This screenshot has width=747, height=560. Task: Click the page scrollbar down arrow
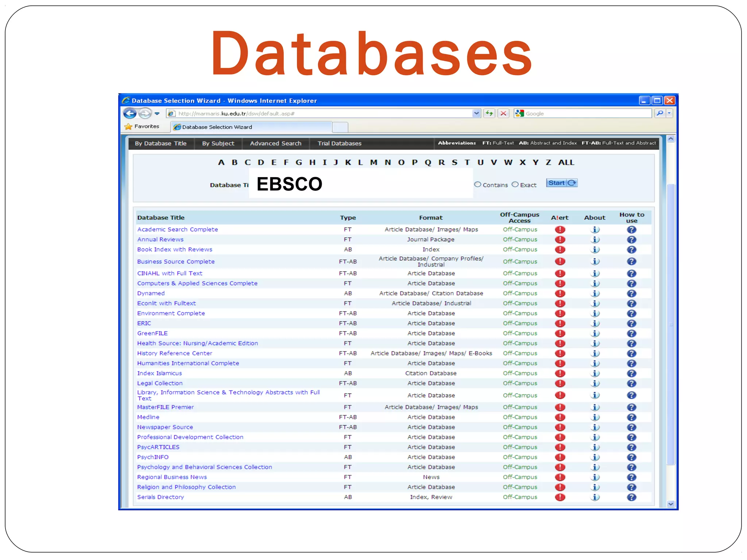(671, 504)
